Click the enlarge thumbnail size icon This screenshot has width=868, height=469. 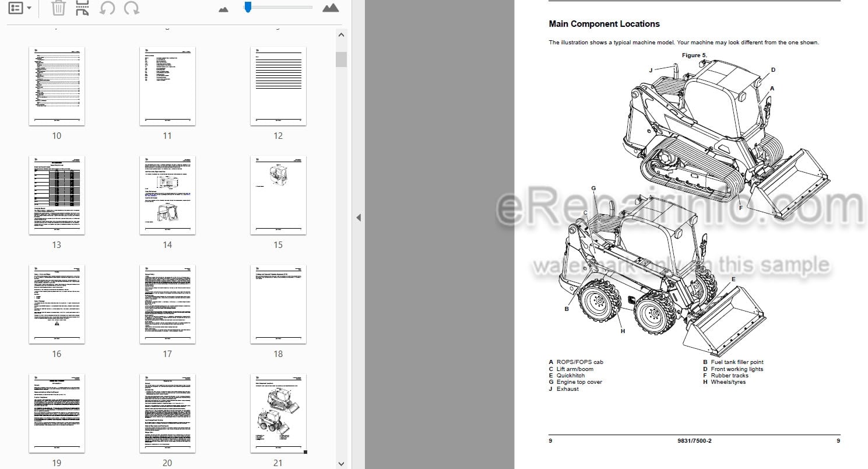pyautogui.click(x=331, y=8)
